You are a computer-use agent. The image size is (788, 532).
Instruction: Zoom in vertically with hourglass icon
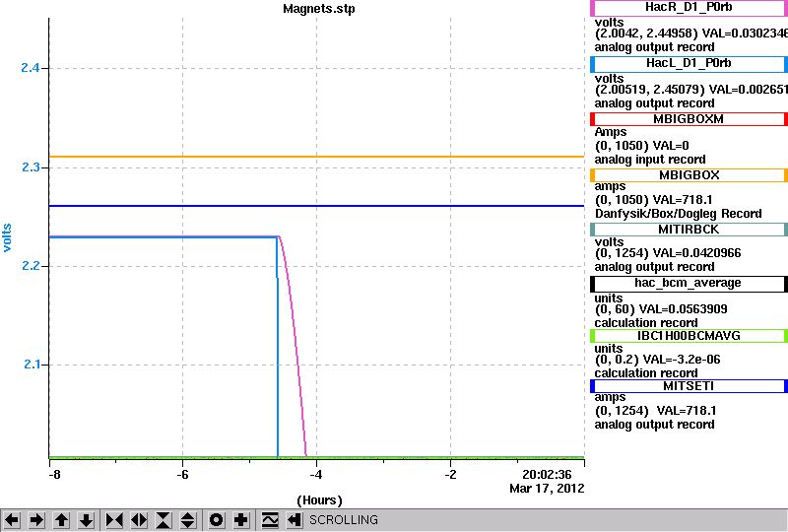click(164, 519)
